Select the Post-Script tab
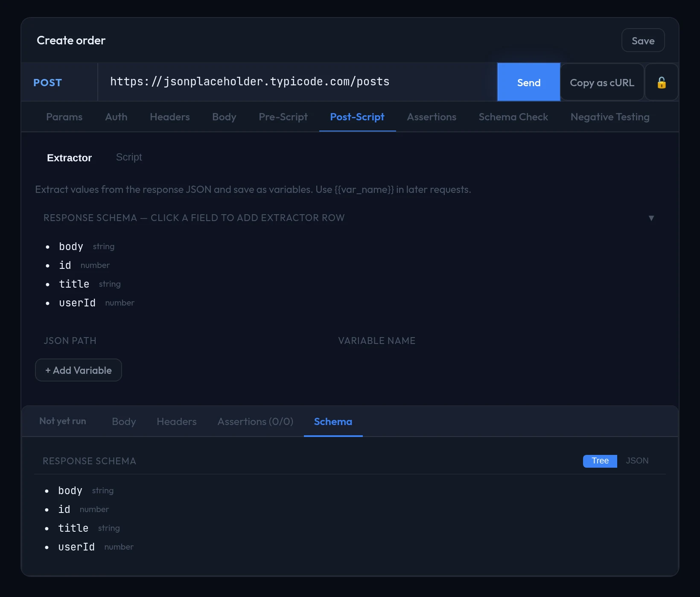This screenshot has height=597, width=700. [357, 117]
